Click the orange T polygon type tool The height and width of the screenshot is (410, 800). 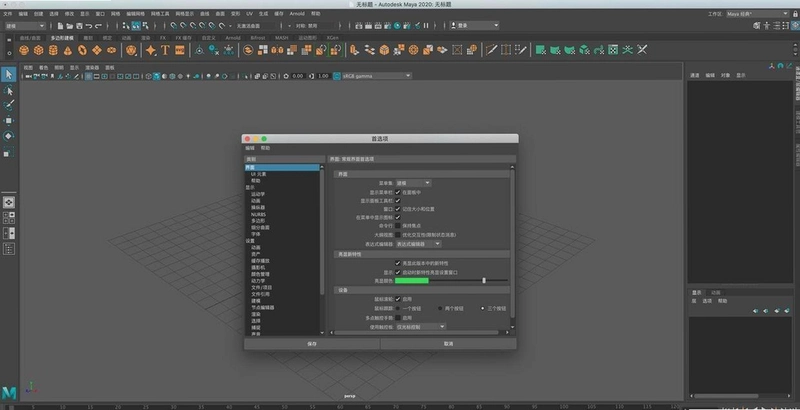165,50
